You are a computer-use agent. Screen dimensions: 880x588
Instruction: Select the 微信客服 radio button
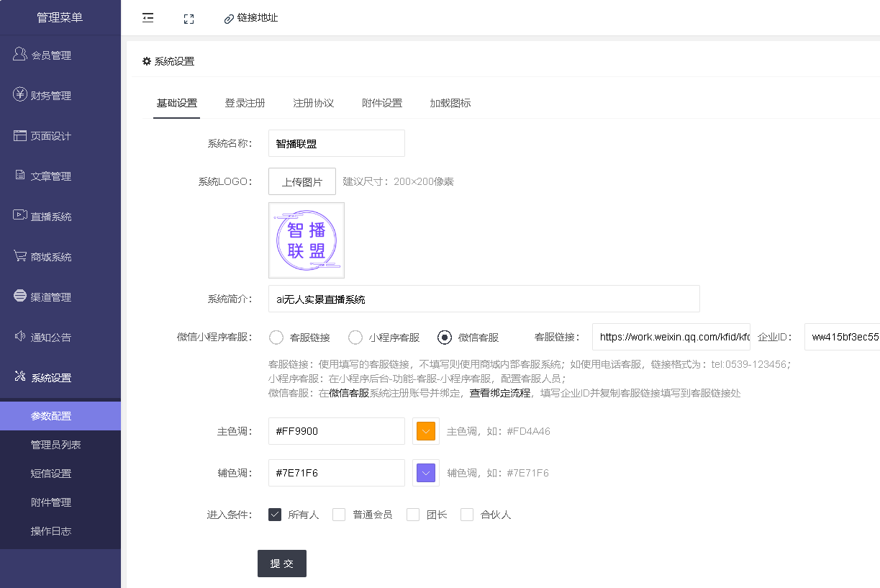(445, 337)
